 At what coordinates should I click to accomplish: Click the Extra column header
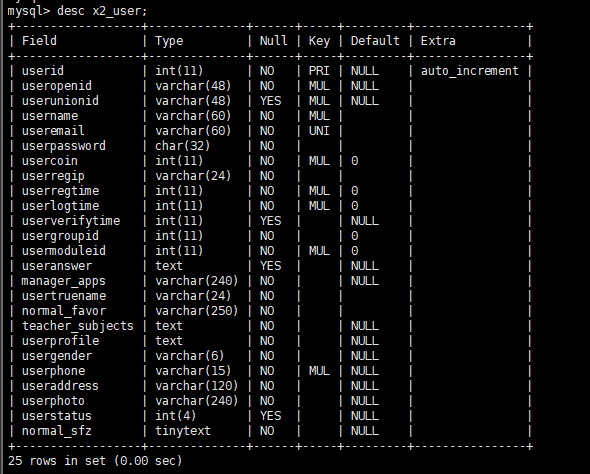(x=438, y=41)
